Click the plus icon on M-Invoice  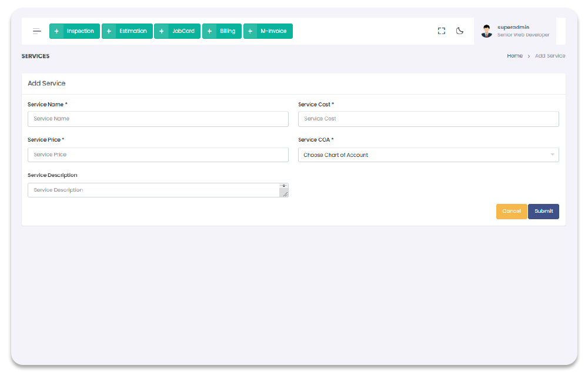click(x=250, y=31)
